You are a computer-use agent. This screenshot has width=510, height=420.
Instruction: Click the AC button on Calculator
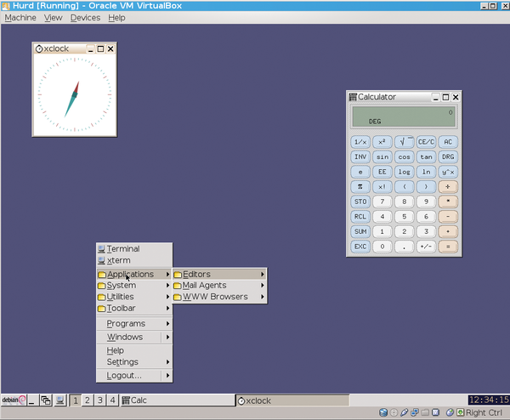coord(448,142)
